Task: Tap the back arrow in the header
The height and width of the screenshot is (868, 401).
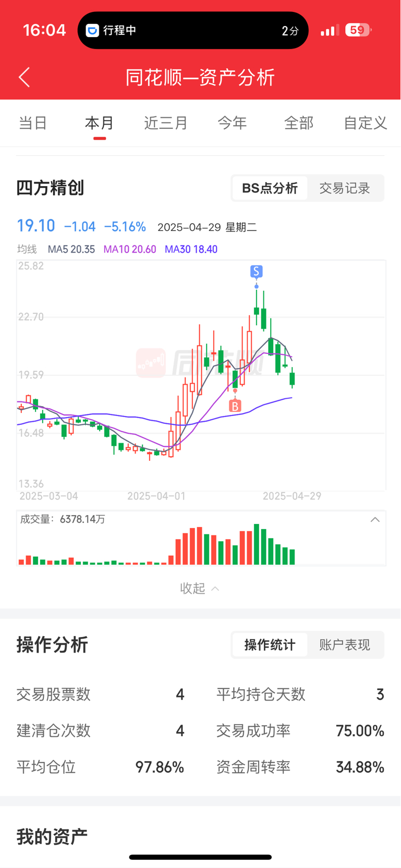Action: 25,77
